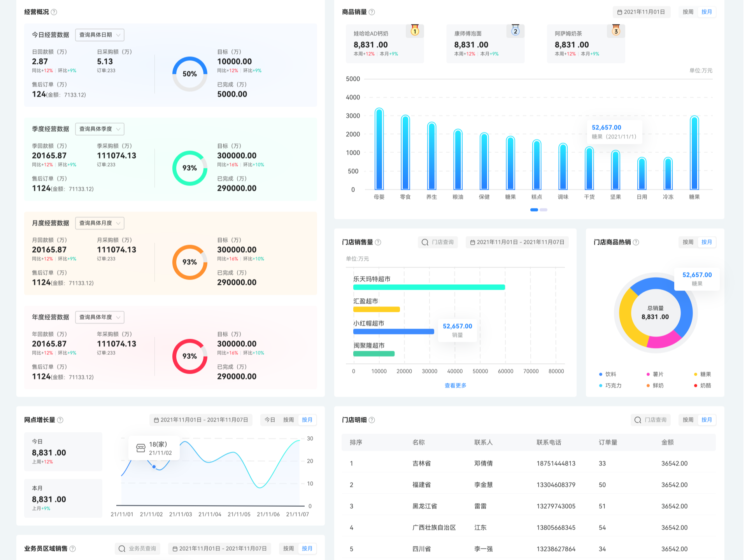Click silver rank 2 medal on 康师傅泡面

pyautogui.click(x=515, y=30)
